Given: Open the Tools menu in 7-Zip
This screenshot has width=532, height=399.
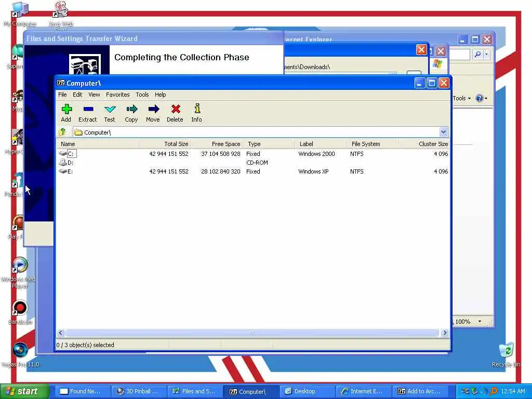Looking at the screenshot, I should [142, 95].
